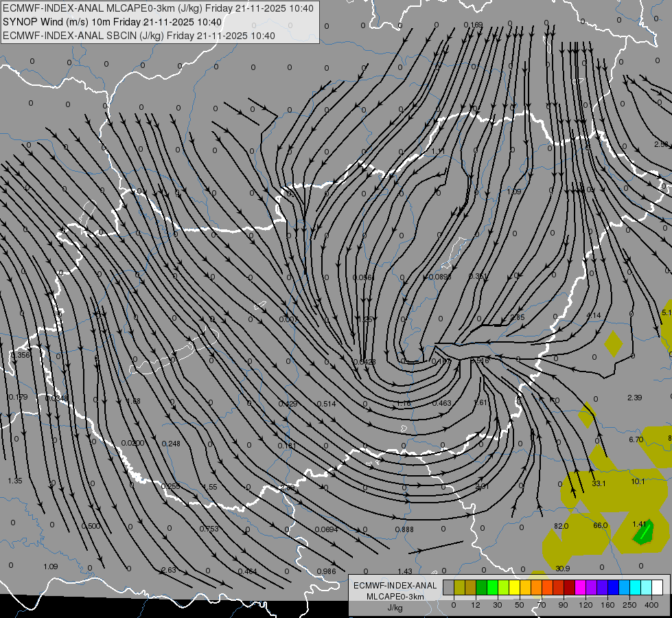Click the legend tick label 120
This screenshot has height=618, width=672.
coord(586,605)
